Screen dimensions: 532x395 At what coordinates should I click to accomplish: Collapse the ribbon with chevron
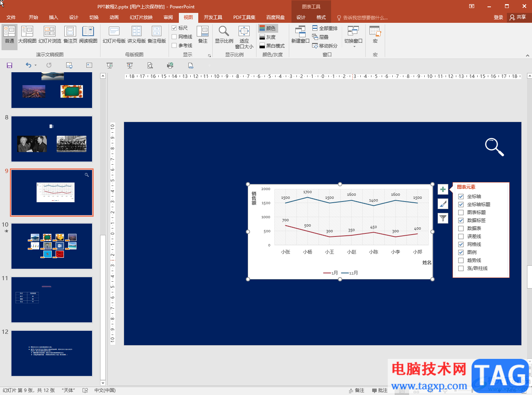click(x=527, y=56)
